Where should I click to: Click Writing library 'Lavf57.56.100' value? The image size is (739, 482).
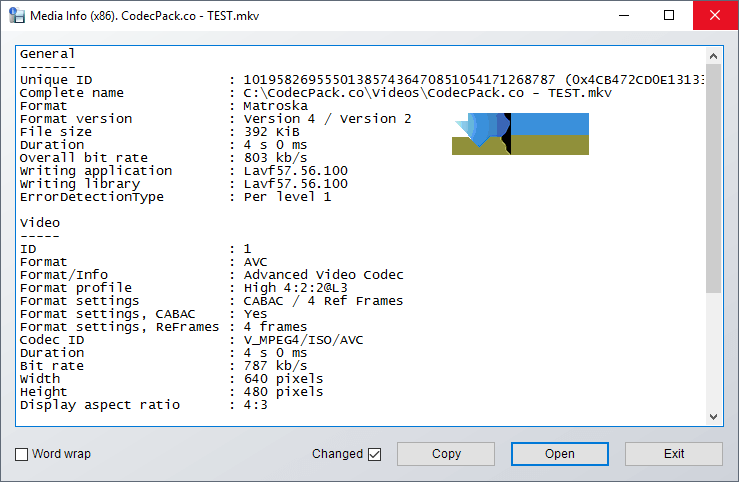(296, 184)
